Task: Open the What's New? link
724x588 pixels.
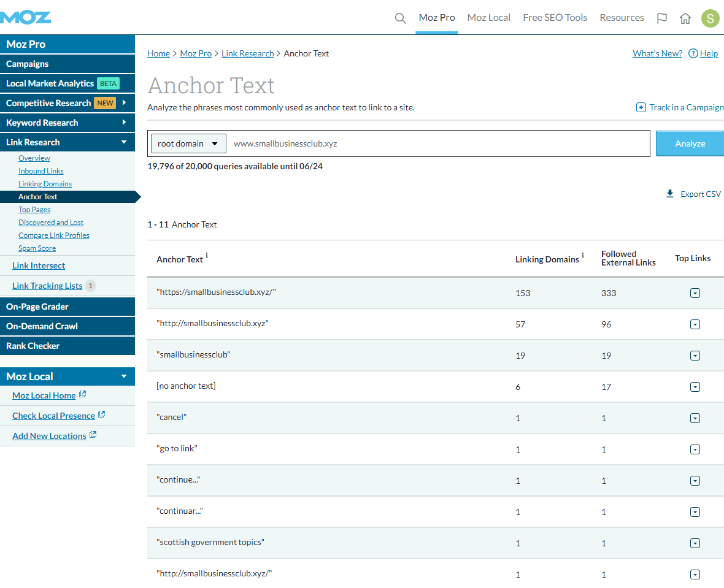Action: [658, 53]
